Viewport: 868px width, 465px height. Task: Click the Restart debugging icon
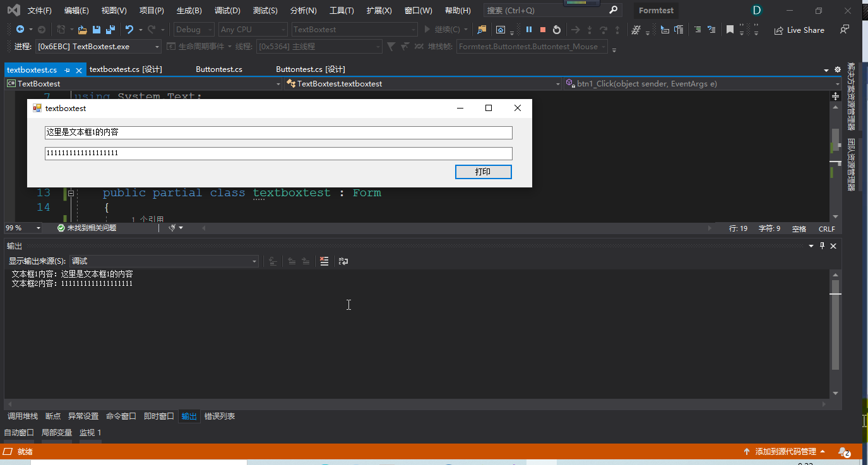pyautogui.click(x=556, y=29)
